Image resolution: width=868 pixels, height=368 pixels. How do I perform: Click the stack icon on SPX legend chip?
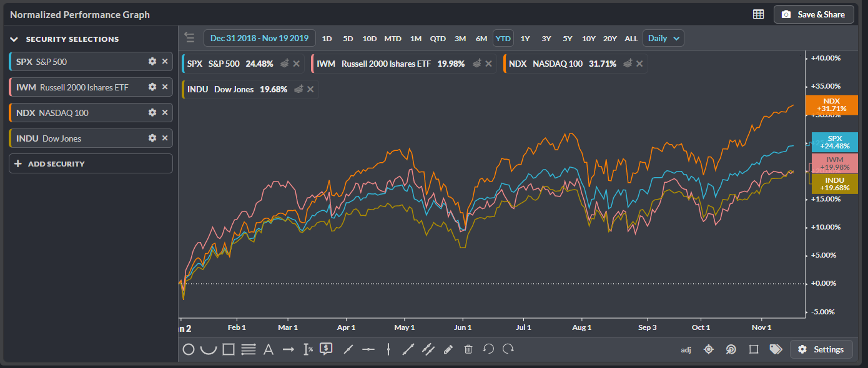[284, 63]
